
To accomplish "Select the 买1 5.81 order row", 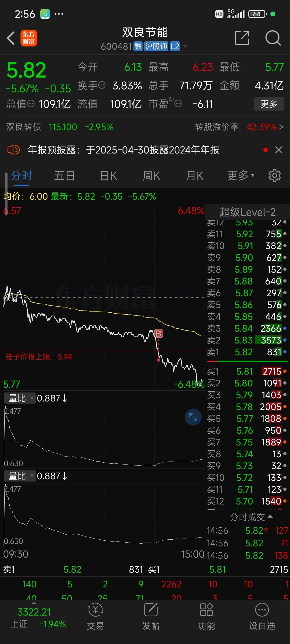I will [x=247, y=371].
